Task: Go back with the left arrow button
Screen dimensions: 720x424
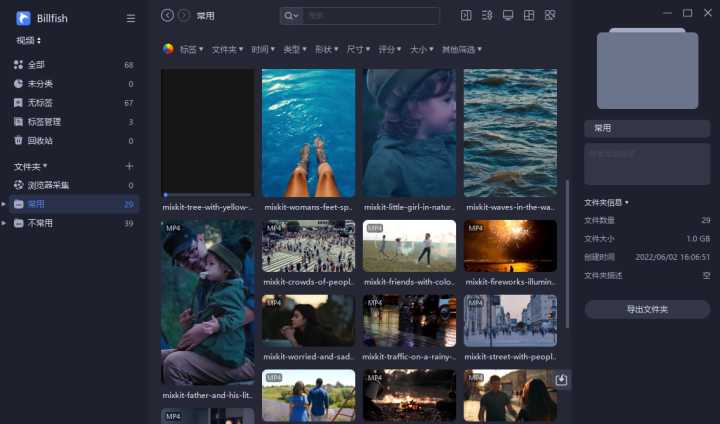Action: click(x=167, y=16)
